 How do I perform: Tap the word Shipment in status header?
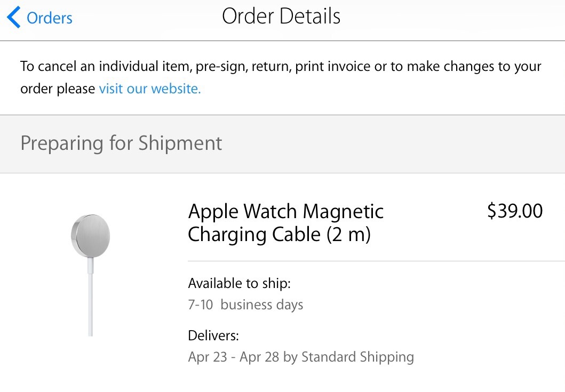pyautogui.click(x=180, y=143)
